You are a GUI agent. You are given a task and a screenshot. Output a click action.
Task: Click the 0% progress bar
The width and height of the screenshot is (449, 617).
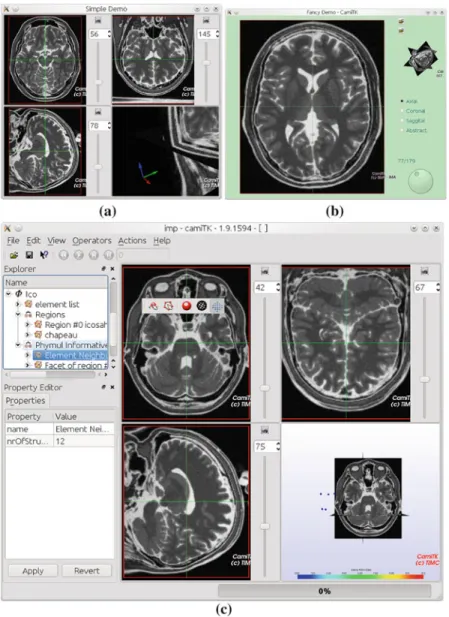coord(324,591)
